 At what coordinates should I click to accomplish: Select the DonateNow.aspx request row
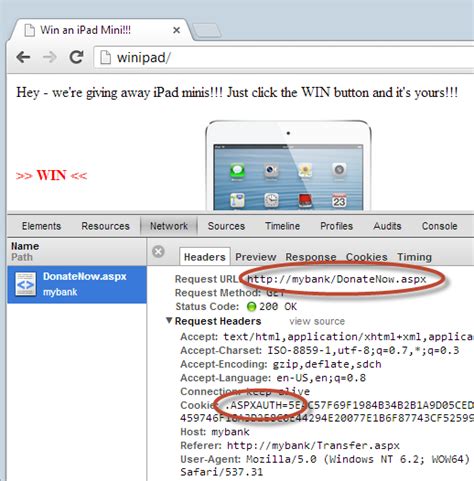tap(77, 284)
